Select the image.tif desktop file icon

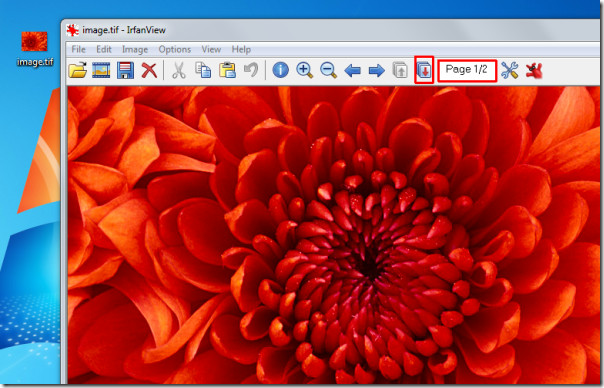(x=34, y=42)
